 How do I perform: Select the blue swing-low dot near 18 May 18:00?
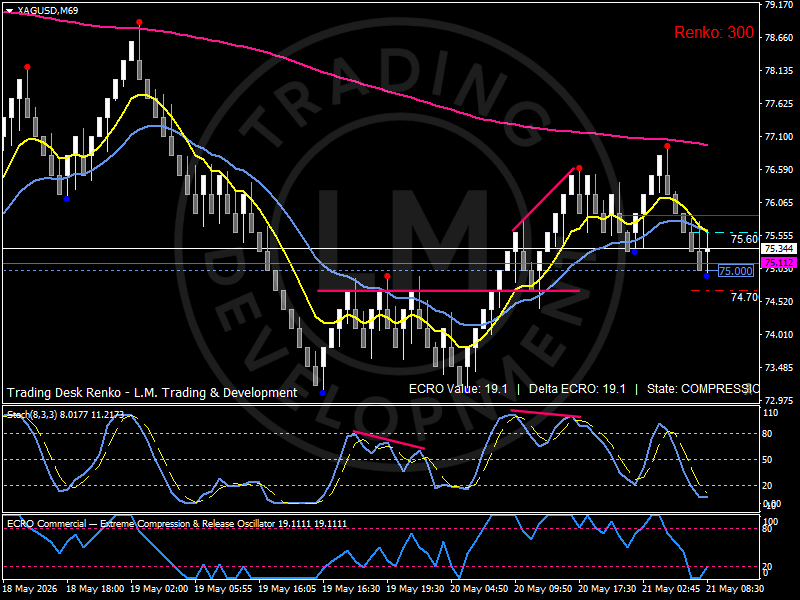coord(67,199)
